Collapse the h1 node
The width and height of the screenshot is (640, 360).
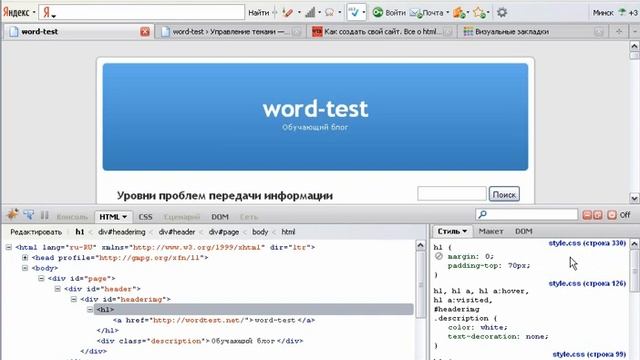pyautogui.click(x=90, y=309)
